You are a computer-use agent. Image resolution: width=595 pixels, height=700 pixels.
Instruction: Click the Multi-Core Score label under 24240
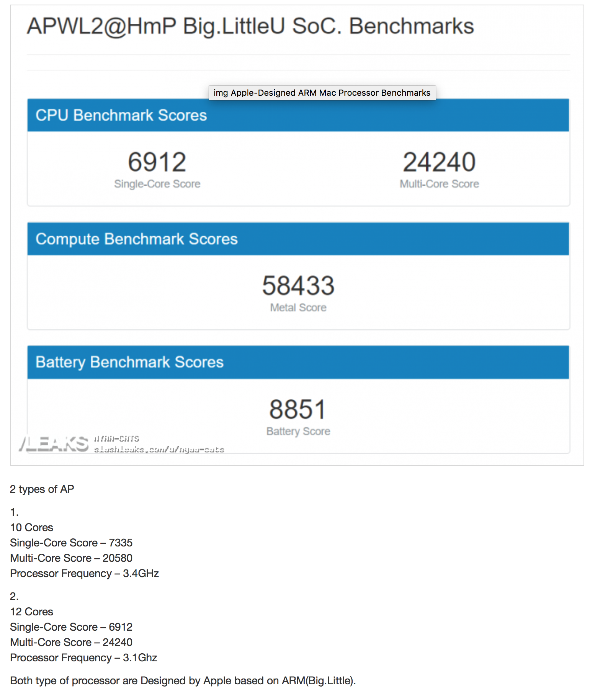coord(439,184)
